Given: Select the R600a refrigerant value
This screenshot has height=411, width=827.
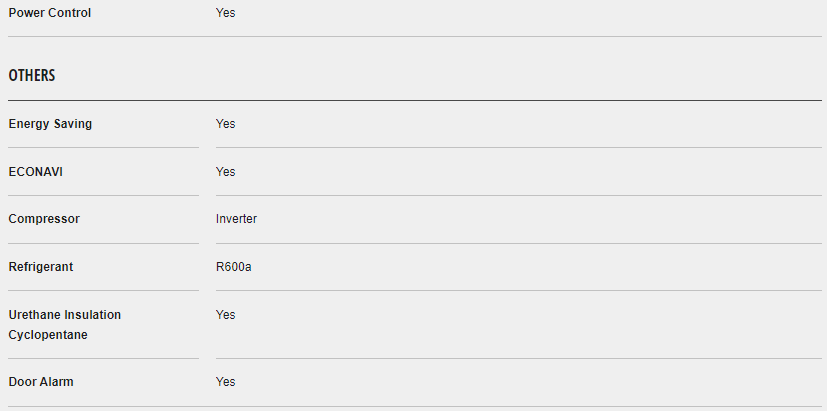Looking at the screenshot, I should pyautogui.click(x=233, y=267).
